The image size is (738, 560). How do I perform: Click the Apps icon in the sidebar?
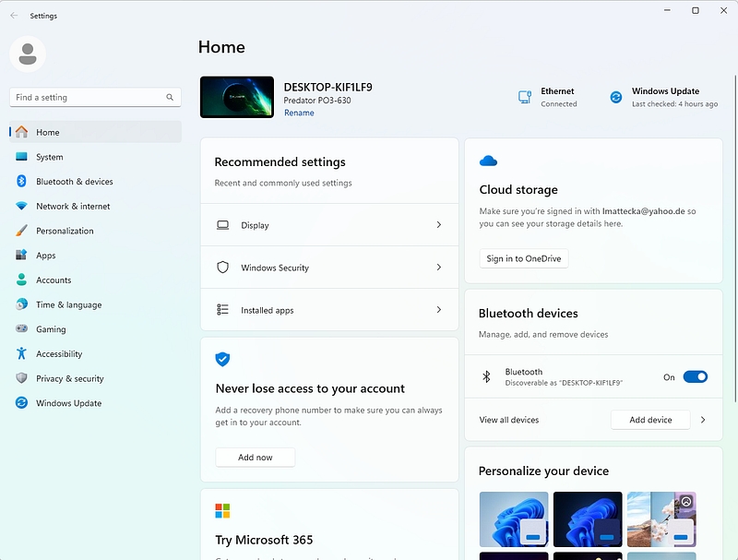[21, 255]
